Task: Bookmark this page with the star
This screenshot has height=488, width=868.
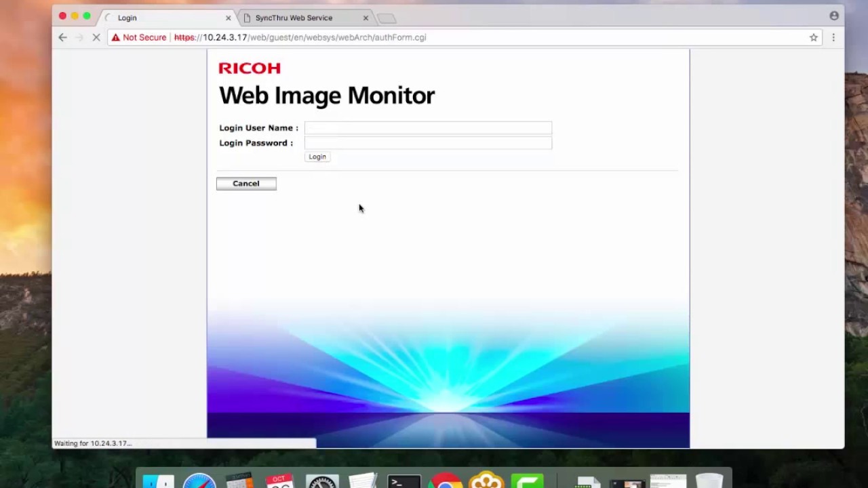Action: (814, 37)
